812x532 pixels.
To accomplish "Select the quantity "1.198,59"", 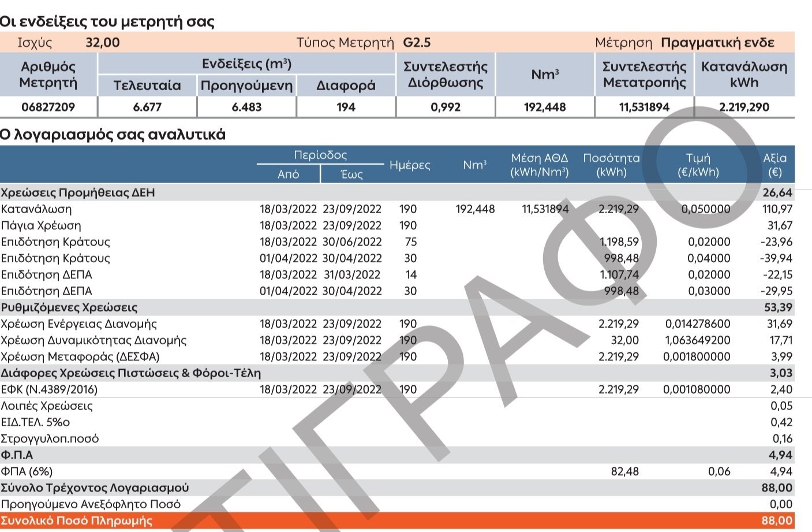I will 619,242.
